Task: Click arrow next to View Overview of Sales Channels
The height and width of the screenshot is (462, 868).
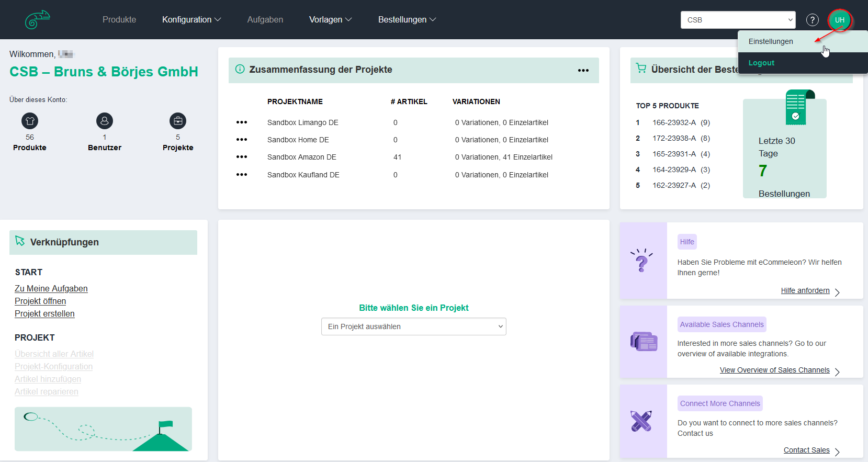Action: (x=837, y=371)
